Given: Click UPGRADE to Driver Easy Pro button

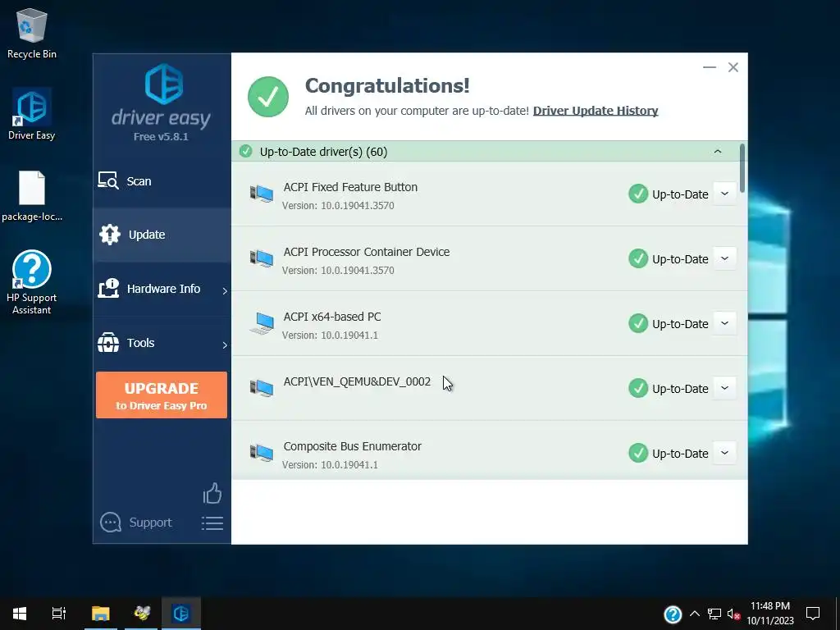Looking at the screenshot, I should pyautogui.click(x=162, y=395).
